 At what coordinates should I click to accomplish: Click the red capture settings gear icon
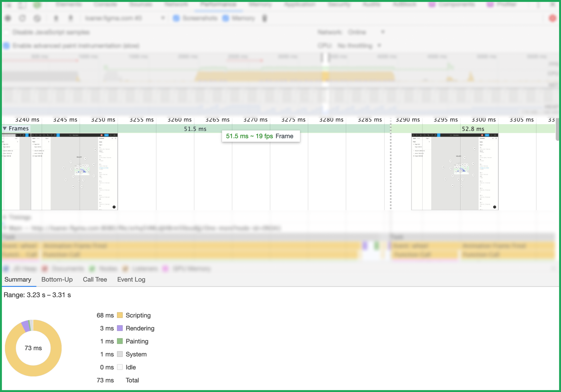[x=552, y=18]
